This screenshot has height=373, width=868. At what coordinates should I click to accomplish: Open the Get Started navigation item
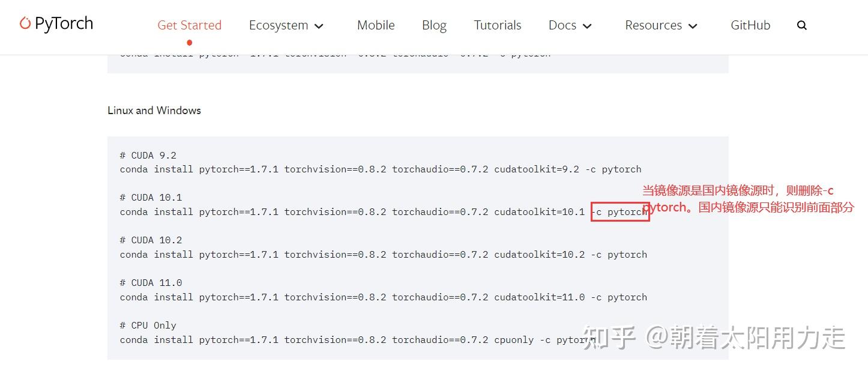point(189,25)
